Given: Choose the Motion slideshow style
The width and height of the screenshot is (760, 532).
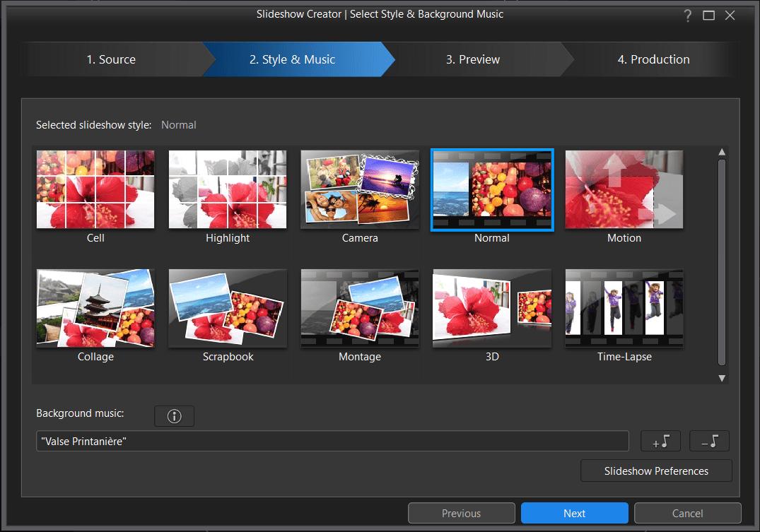Looking at the screenshot, I should (624, 189).
